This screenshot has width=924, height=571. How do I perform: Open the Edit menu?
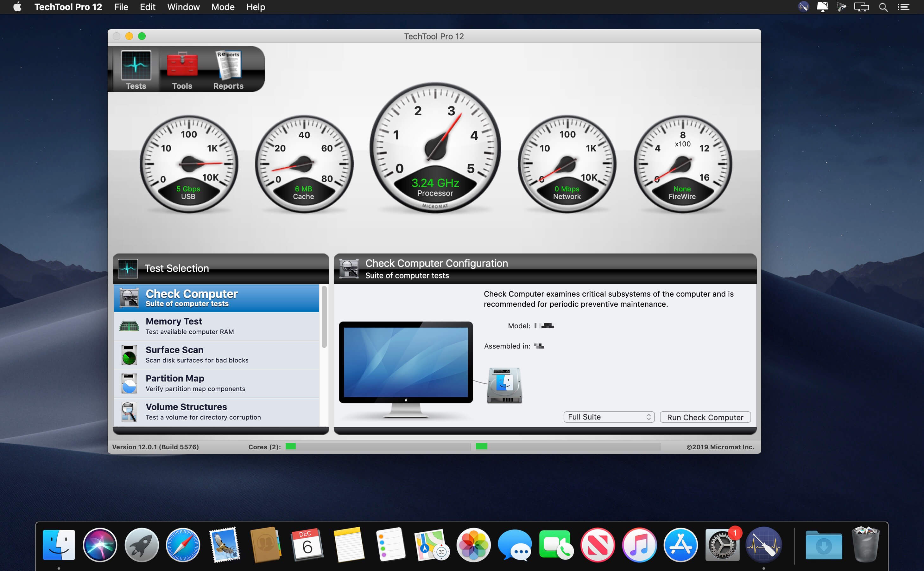point(148,7)
